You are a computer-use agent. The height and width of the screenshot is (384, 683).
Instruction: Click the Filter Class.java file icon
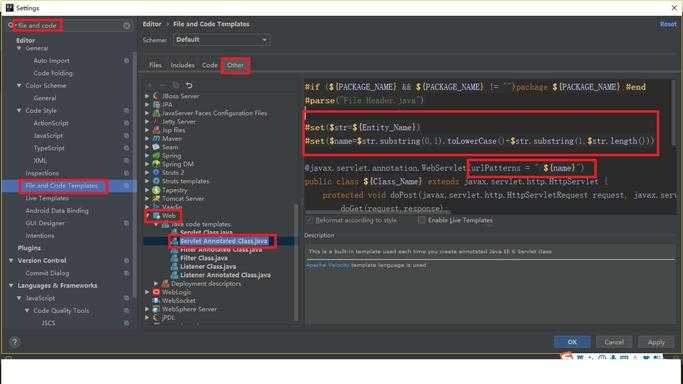coord(174,258)
